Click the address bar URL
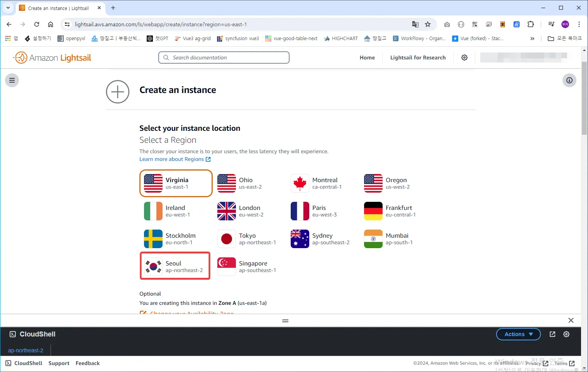Image resolution: width=588 pixels, height=372 pixels. pyautogui.click(x=161, y=24)
